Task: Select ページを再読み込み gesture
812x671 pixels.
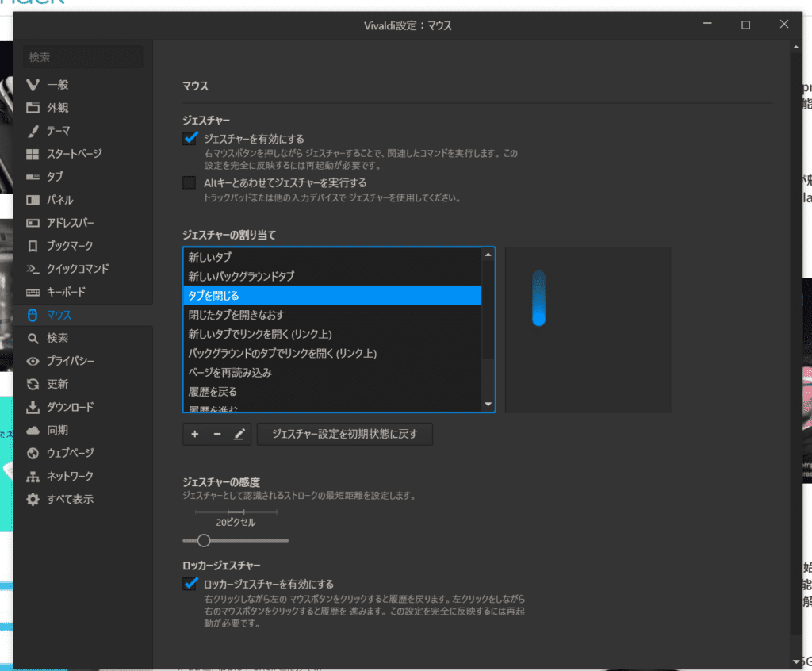Action: coord(332,372)
